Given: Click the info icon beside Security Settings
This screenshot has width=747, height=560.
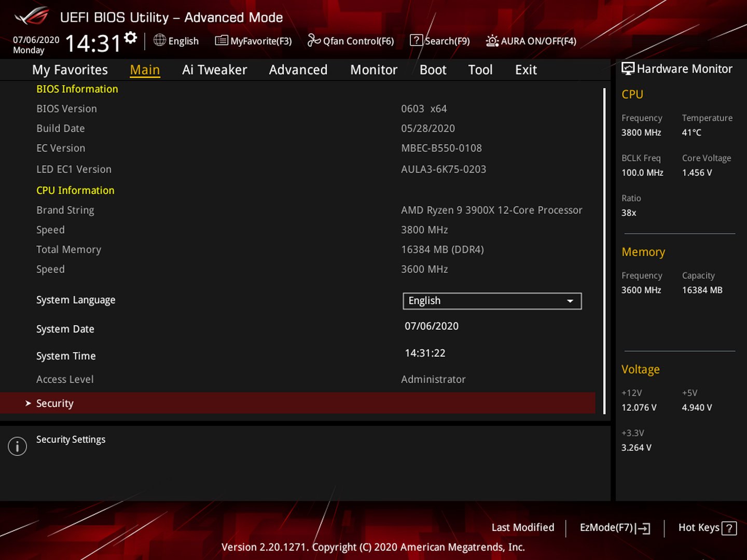Looking at the screenshot, I should (17, 446).
